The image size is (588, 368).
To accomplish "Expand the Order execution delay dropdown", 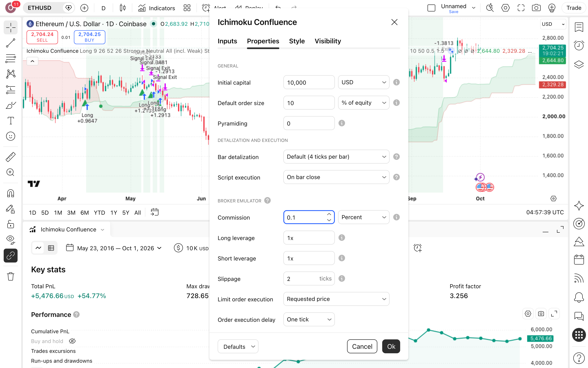I will tap(309, 319).
